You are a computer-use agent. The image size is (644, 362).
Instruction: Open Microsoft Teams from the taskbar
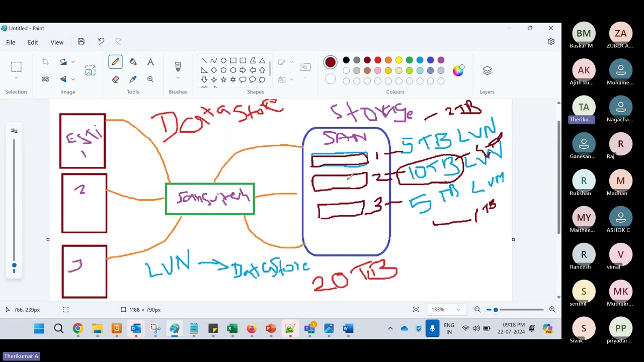[309, 329]
